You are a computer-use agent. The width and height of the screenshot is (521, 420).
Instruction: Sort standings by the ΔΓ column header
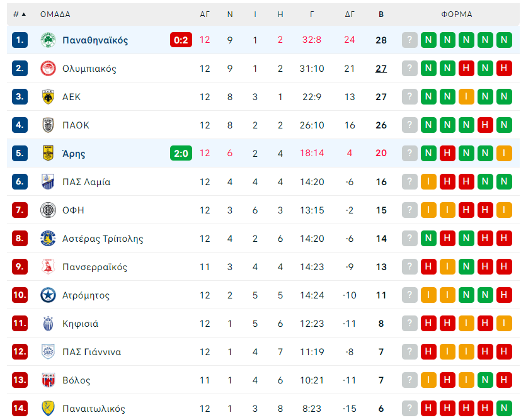[350, 14]
